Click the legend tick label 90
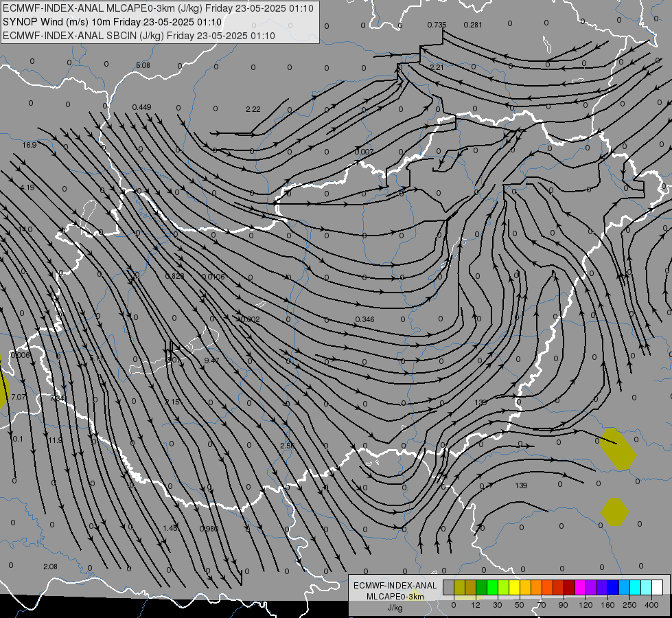This screenshot has height=618, width=672. tap(563, 605)
